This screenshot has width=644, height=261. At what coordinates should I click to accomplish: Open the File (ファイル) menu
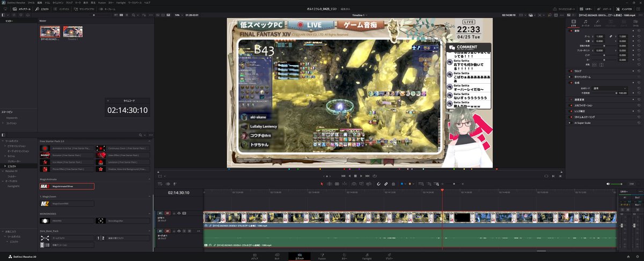point(31,3)
